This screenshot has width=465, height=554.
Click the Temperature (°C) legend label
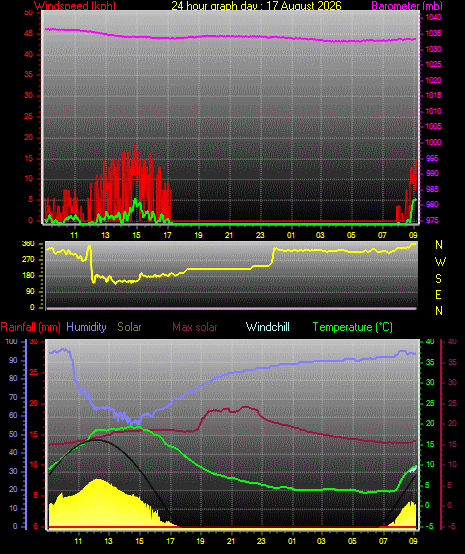coord(353,327)
